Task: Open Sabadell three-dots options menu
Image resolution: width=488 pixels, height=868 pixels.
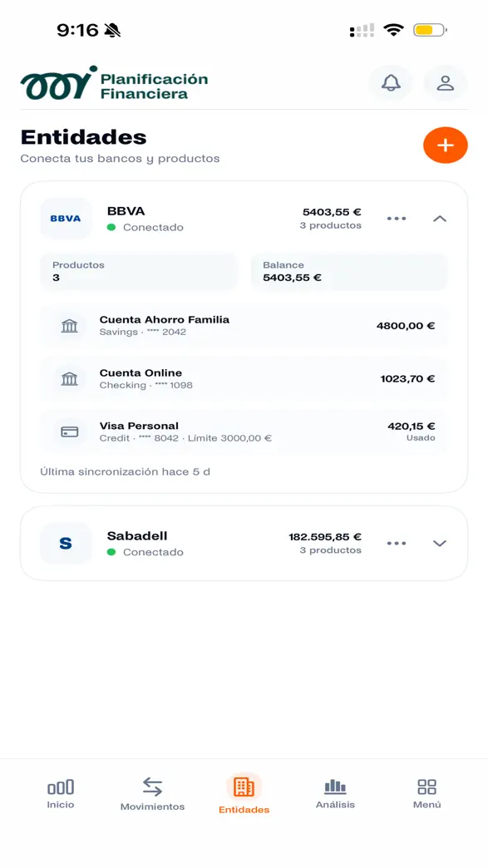Action: [x=397, y=544]
